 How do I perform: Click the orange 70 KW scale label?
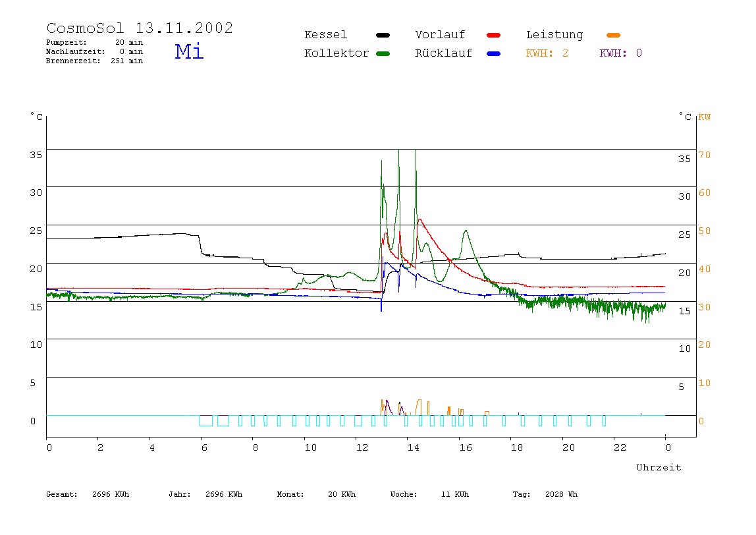[705, 155]
